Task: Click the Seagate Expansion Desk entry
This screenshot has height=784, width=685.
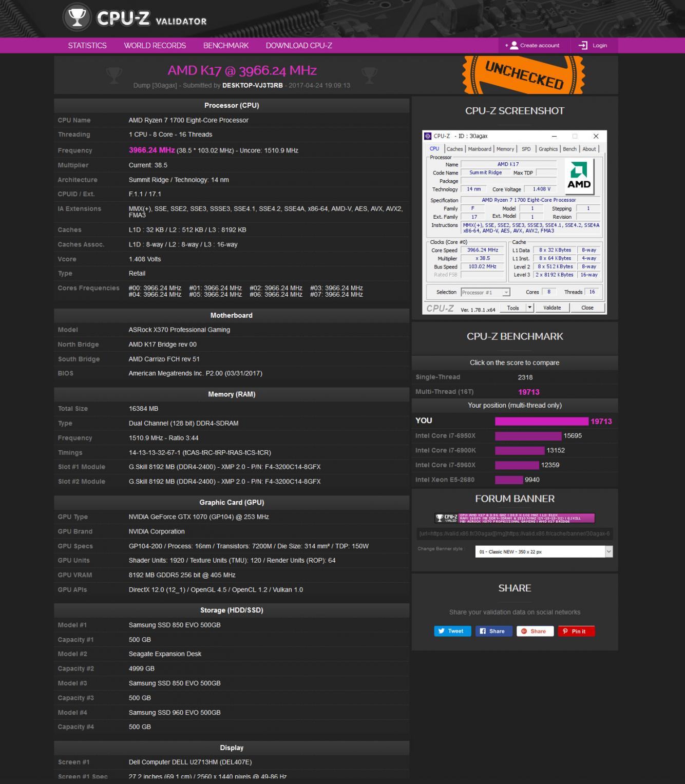Action: 165,654
